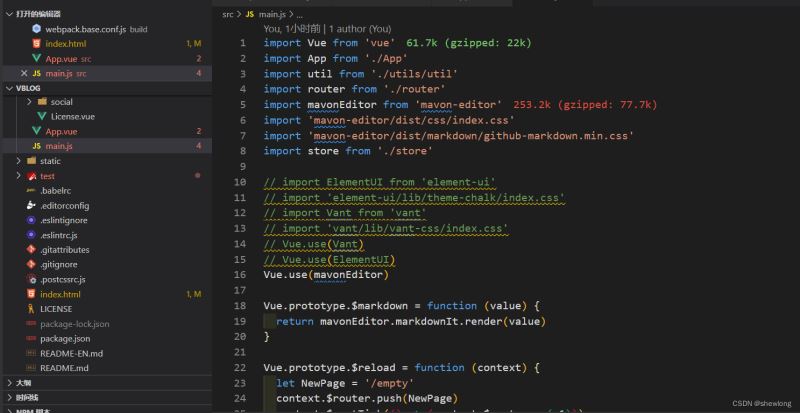Click the LICENSE key icon
Image resolution: width=800 pixels, height=413 pixels.
(x=31, y=309)
